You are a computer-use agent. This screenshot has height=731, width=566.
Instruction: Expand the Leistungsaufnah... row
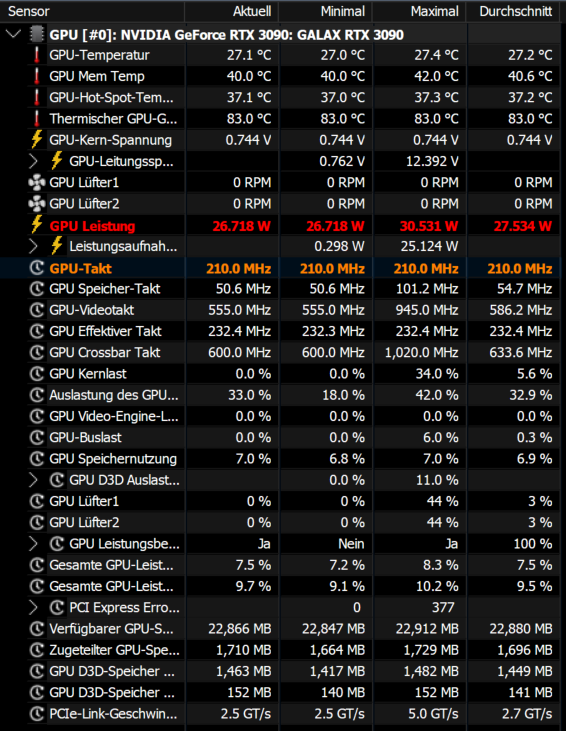(33, 246)
